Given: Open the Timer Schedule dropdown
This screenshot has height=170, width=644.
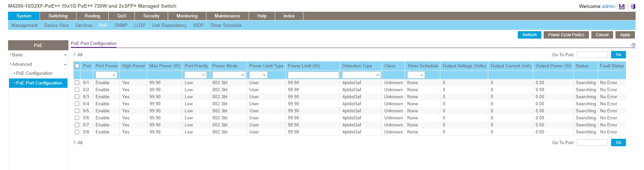Looking at the screenshot, I should (x=416, y=75).
